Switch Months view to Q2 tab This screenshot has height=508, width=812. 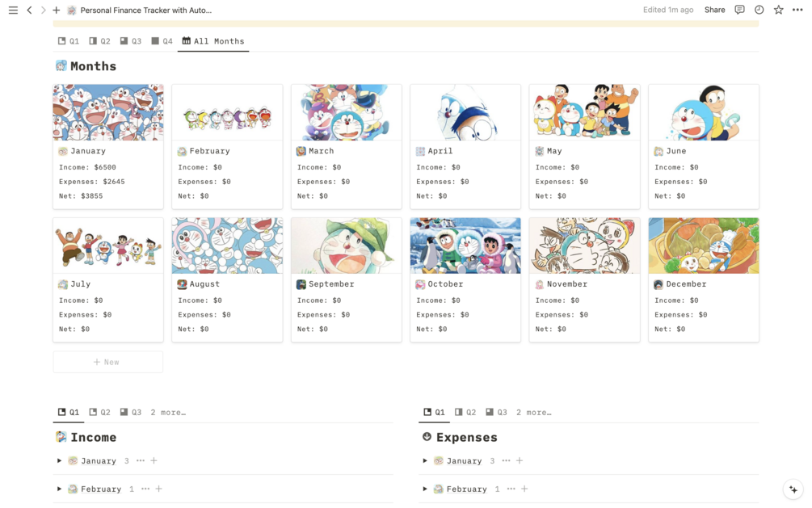click(x=99, y=41)
